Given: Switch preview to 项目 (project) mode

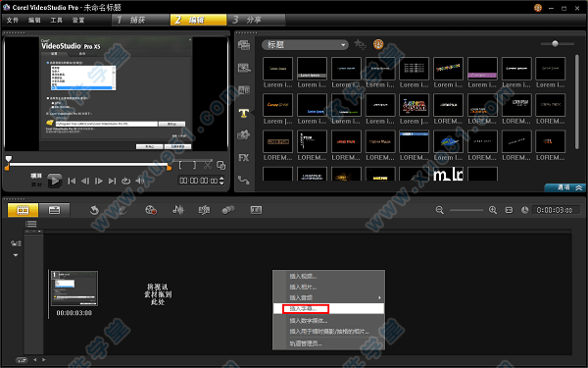Looking at the screenshot, I should point(36,176).
